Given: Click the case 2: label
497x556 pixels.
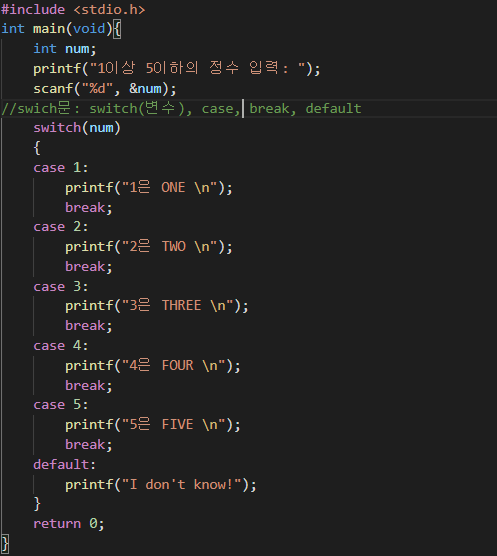Looking at the screenshot, I should click(61, 227).
